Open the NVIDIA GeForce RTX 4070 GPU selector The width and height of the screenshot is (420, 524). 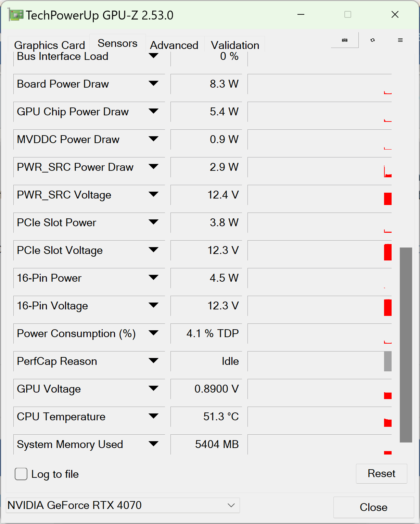coord(123,505)
